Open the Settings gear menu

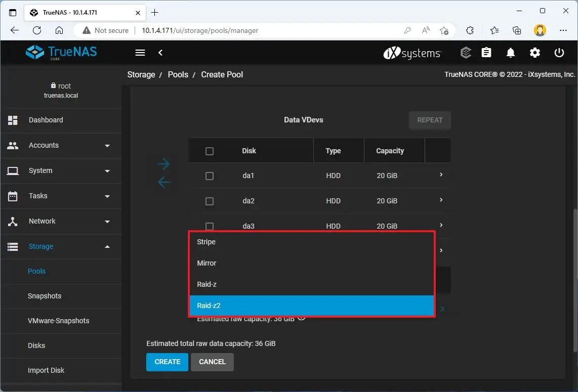[535, 52]
